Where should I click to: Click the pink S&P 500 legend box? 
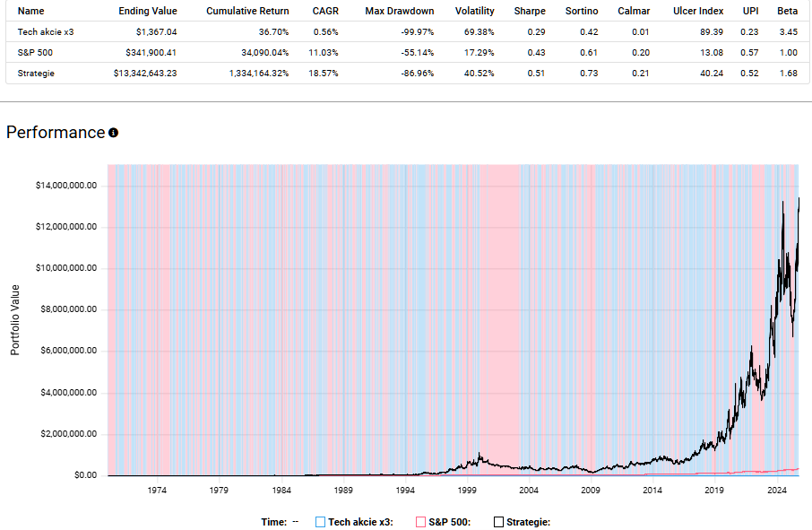(x=420, y=522)
